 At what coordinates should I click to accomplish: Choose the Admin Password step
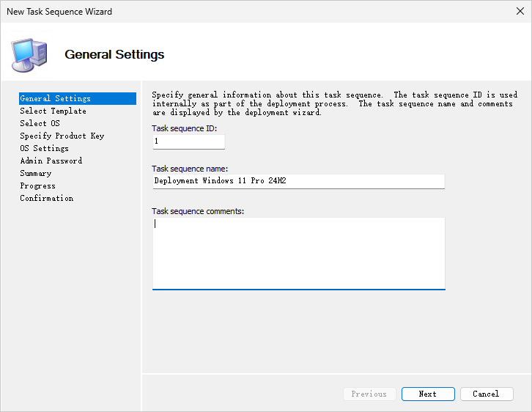pyautogui.click(x=51, y=161)
